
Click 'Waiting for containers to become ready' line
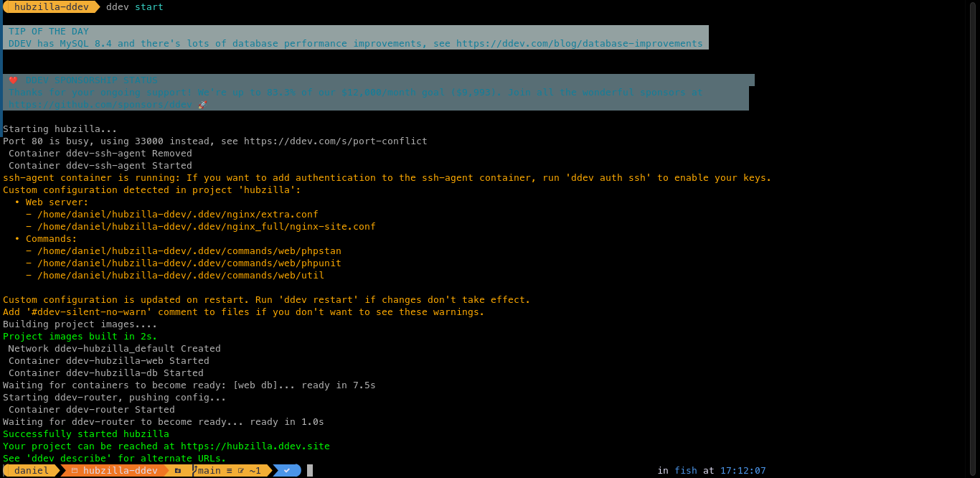pyautogui.click(x=189, y=385)
